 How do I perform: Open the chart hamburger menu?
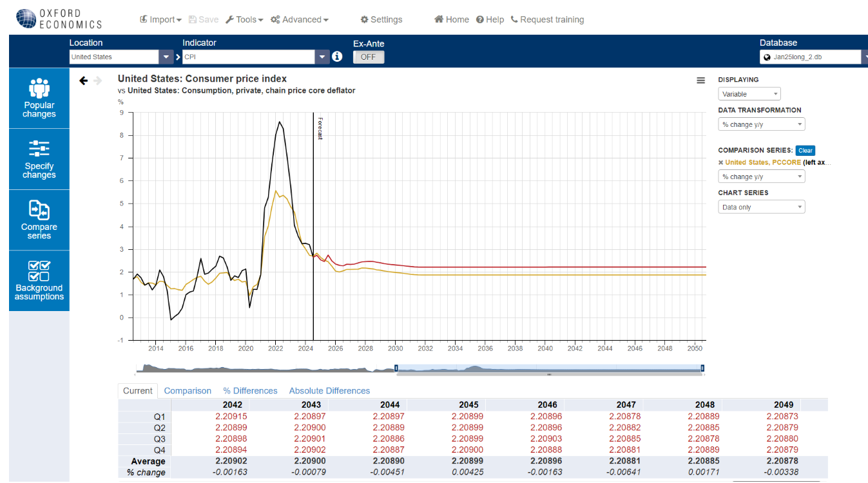pyautogui.click(x=700, y=80)
